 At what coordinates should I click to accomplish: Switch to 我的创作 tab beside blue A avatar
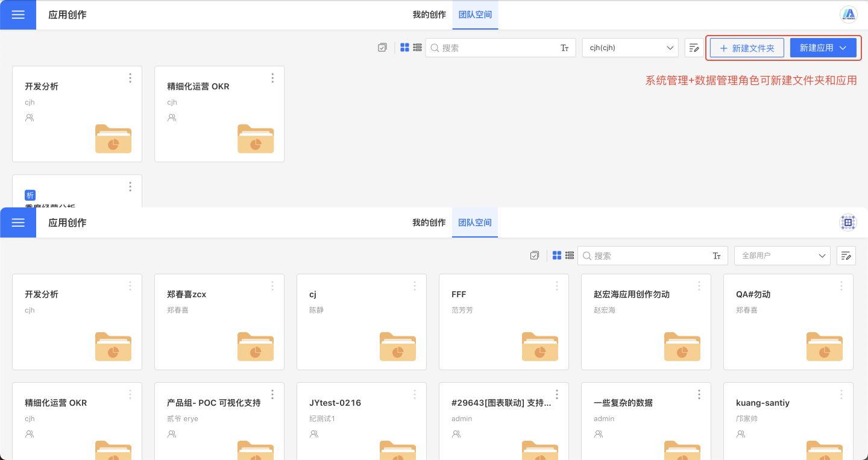[429, 14]
